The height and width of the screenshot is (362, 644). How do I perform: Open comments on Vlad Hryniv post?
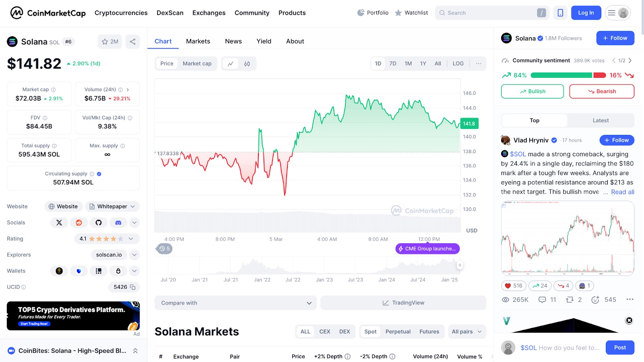point(547,300)
